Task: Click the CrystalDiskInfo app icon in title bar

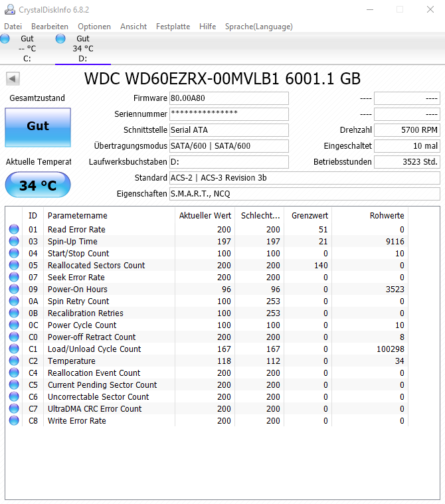Action: tap(10, 9)
